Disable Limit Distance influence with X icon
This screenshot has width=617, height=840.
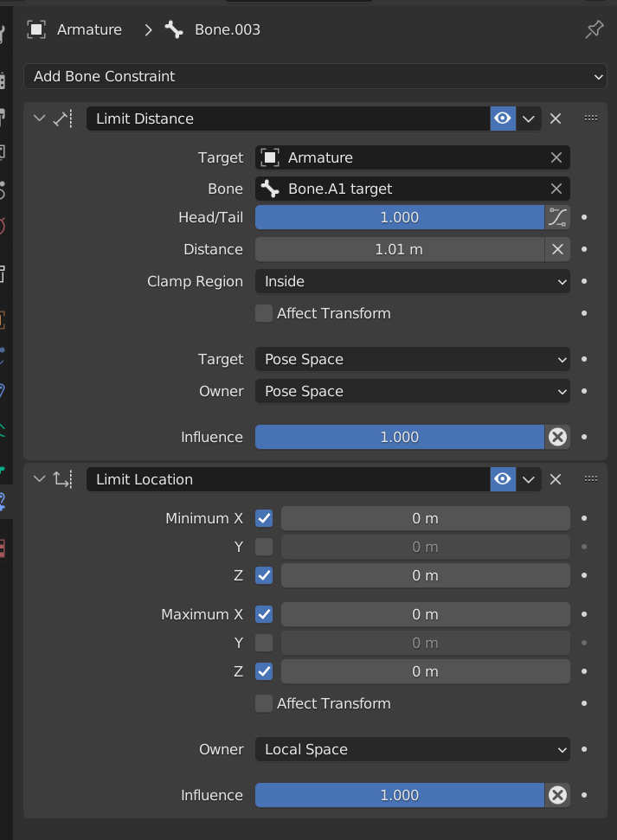click(558, 437)
